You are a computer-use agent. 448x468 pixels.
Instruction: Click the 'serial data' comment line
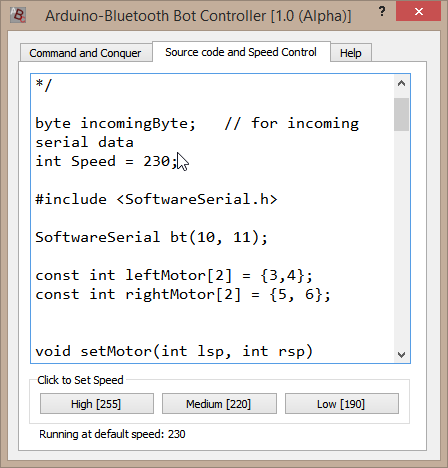pos(84,143)
